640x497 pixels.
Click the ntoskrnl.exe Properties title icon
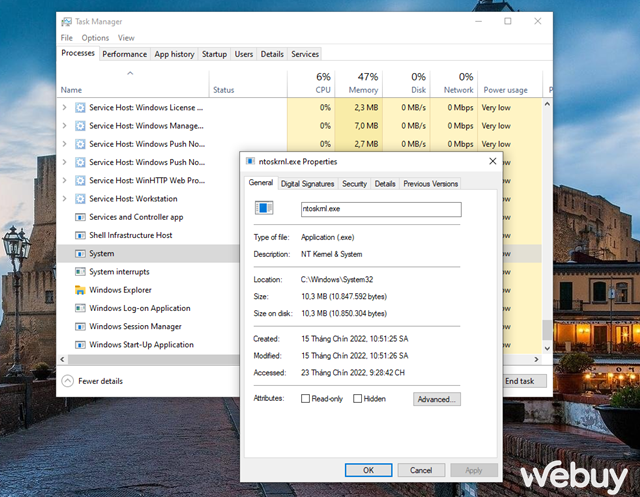pos(250,161)
